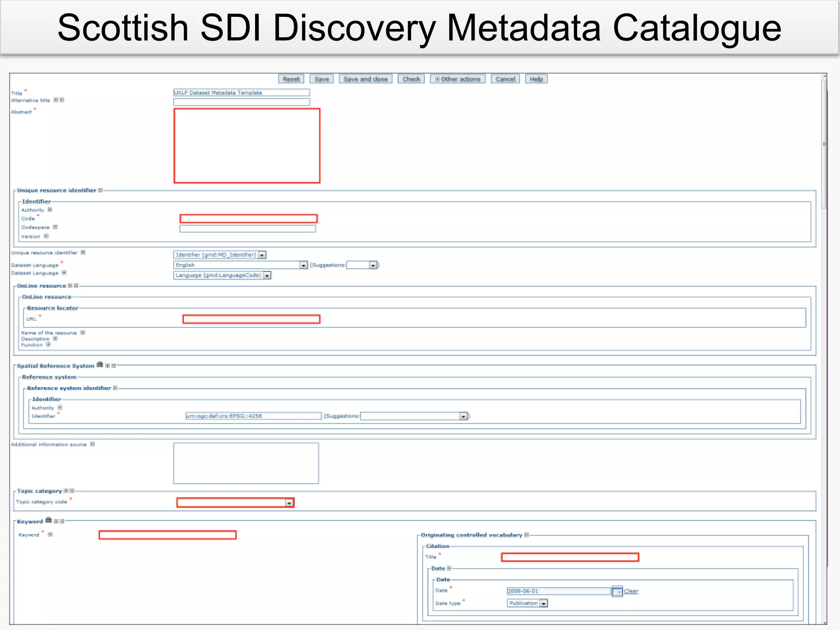The height and width of the screenshot is (630, 840).
Task: Open the Help button
Action: [536, 79]
